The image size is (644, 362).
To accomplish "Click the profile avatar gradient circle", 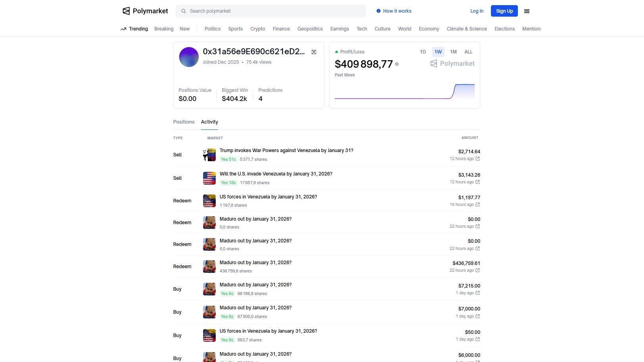I will [x=189, y=57].
